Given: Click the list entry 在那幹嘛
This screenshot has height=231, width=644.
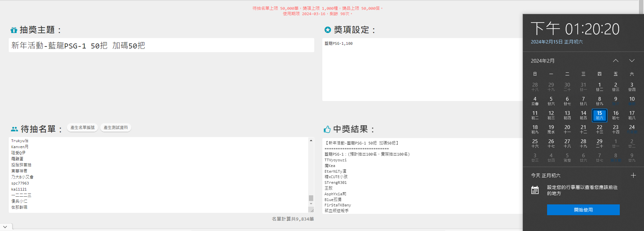Looking at the screenshot, I should point(19,207).
